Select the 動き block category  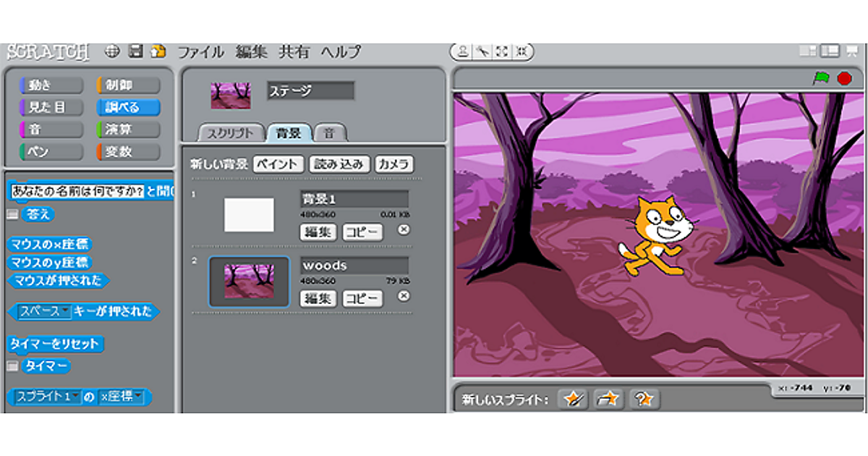51,85
